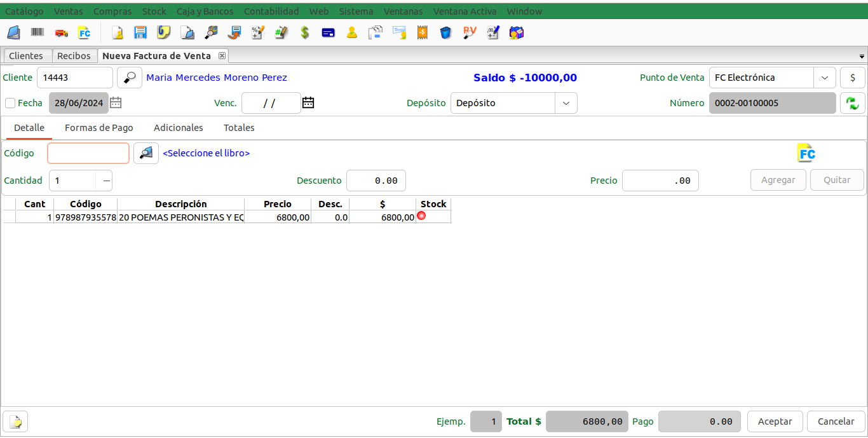Click the dark blue credit card icon
The height and width of the screenshot is (438, 868).
coord(329,32)
